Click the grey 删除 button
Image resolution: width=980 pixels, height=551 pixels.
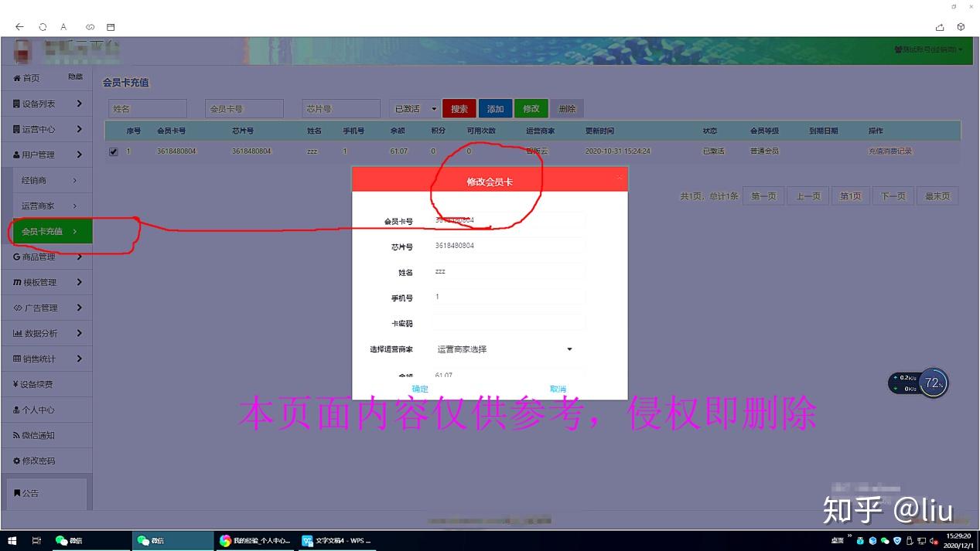point(568,109)
